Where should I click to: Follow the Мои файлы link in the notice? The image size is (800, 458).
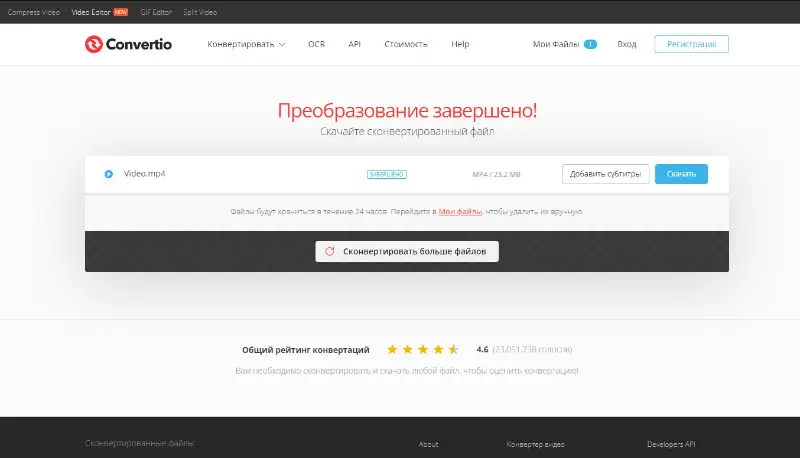[460, 212]
